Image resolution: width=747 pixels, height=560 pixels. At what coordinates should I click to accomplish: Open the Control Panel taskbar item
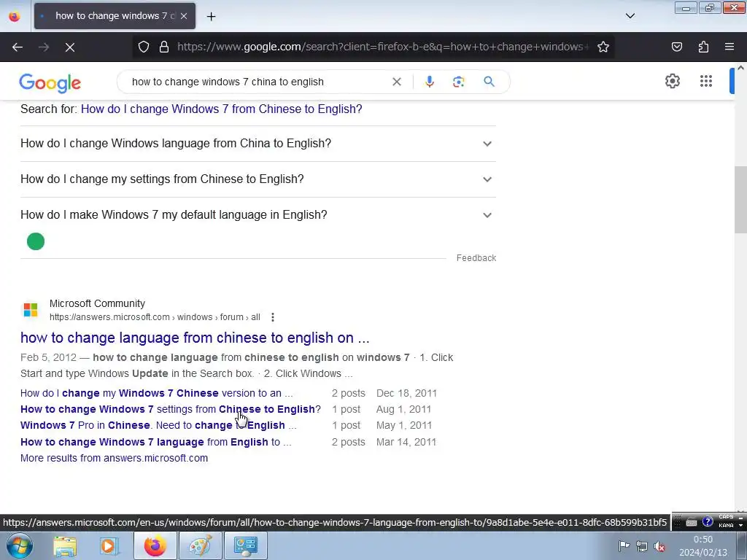[245, 545]
